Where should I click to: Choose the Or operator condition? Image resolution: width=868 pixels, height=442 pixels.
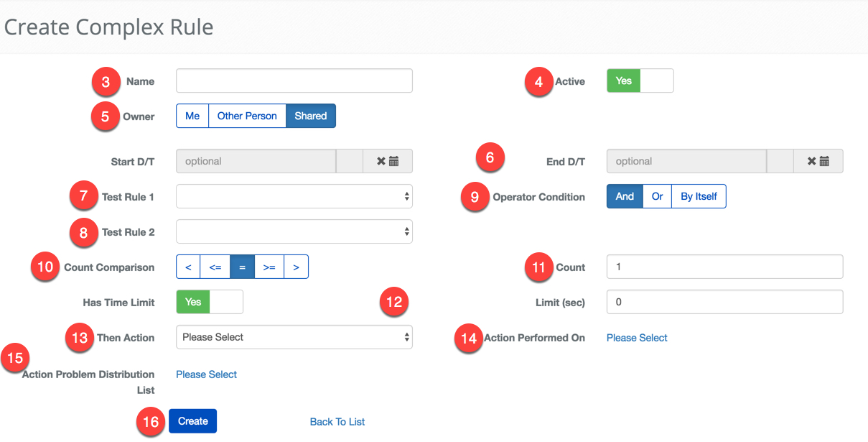(x=657, y=197)
